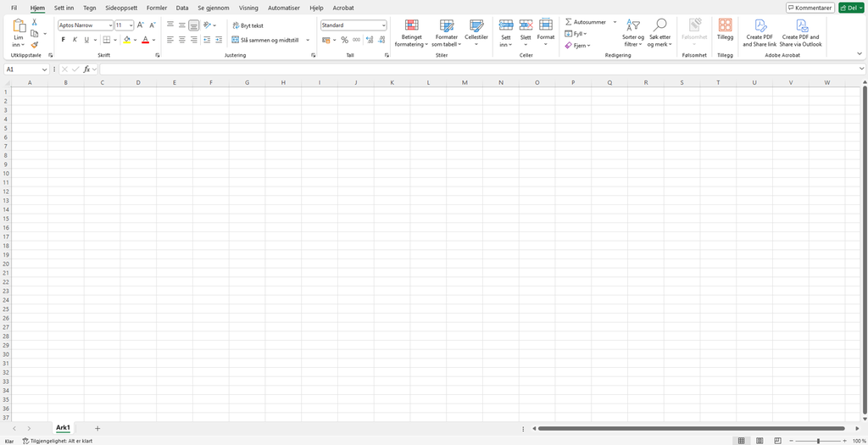
Task: Click the percent style icon
Action: point(344,40)
